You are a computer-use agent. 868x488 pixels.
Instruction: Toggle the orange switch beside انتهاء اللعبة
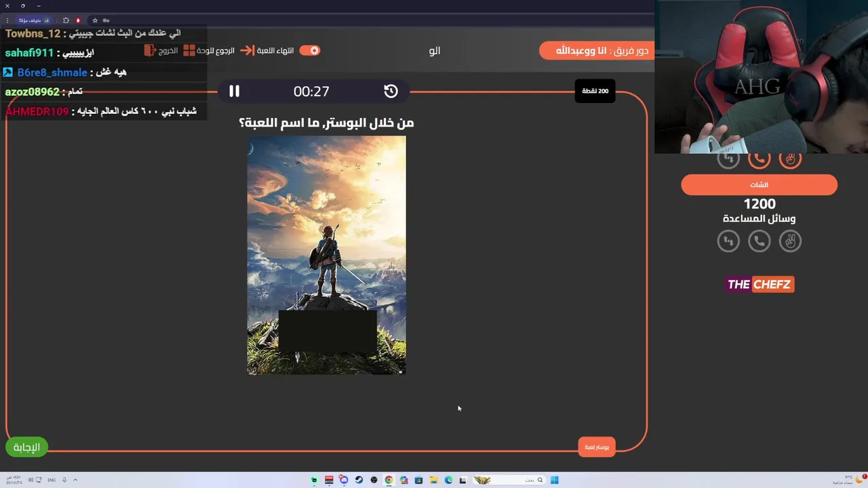coord(309,50)
